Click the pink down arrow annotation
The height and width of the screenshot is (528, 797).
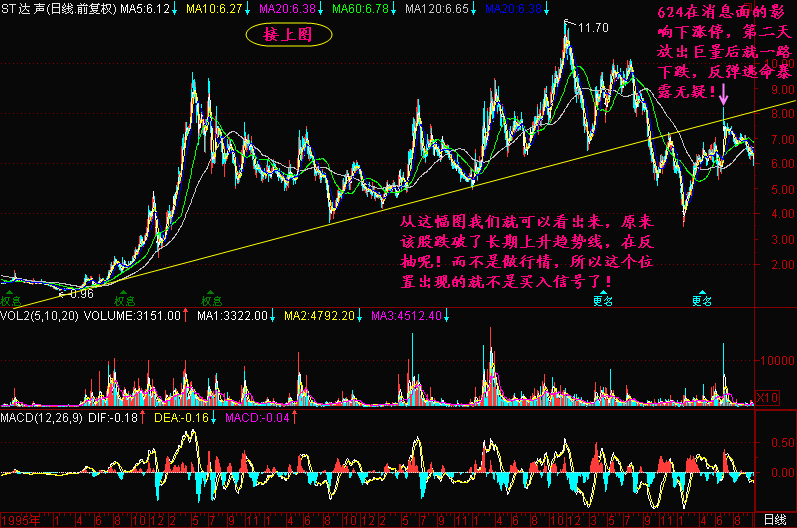[724, 95]
